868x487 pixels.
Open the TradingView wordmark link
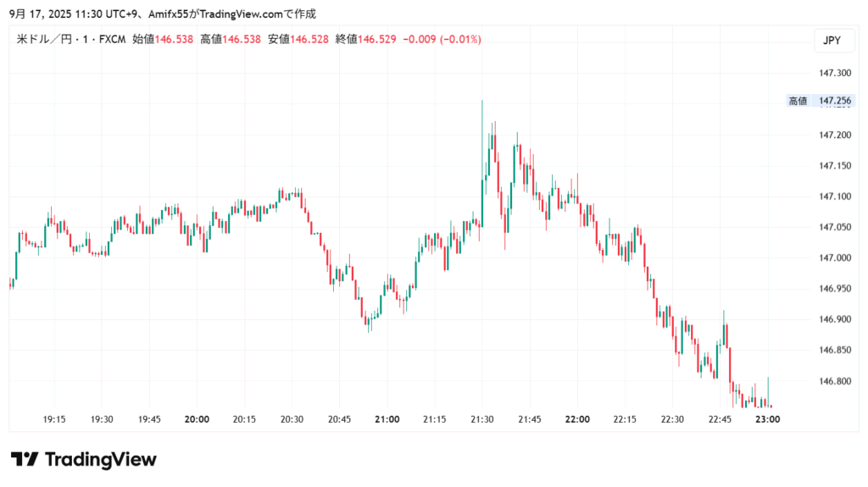coord(100,460)
